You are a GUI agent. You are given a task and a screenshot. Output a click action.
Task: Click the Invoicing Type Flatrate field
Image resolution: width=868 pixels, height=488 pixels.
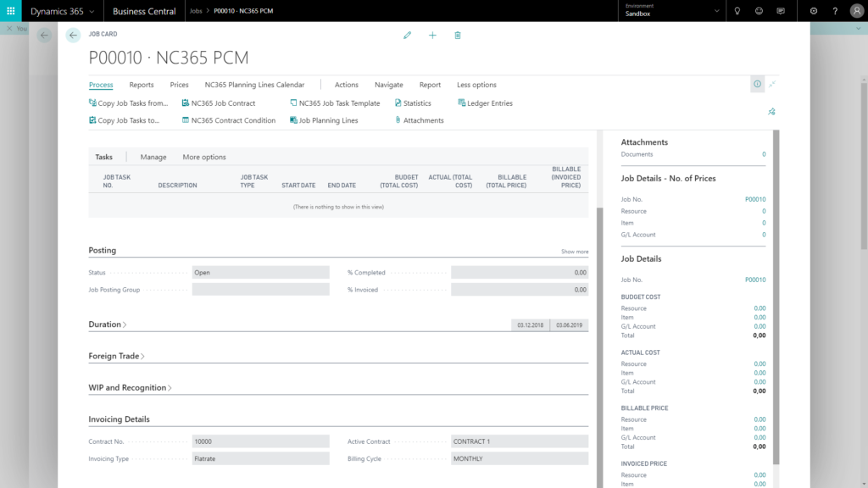coord(261,458)
